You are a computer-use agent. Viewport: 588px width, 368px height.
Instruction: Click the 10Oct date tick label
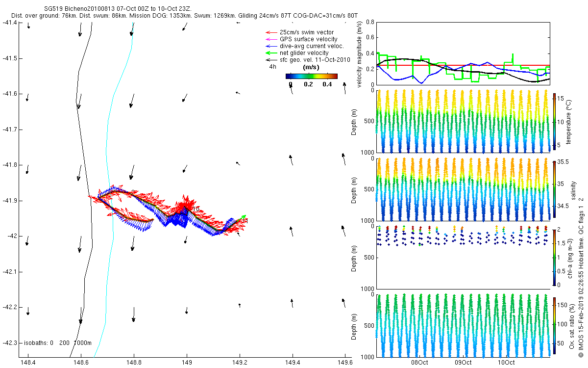pos(506,363)
